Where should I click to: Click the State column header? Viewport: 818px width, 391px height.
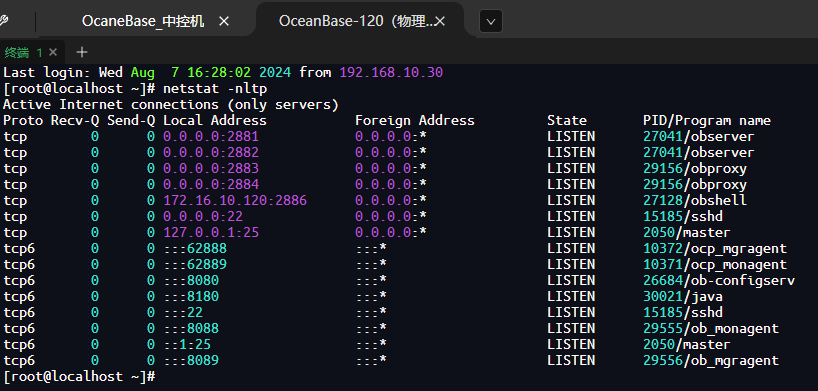click(567, 121)
